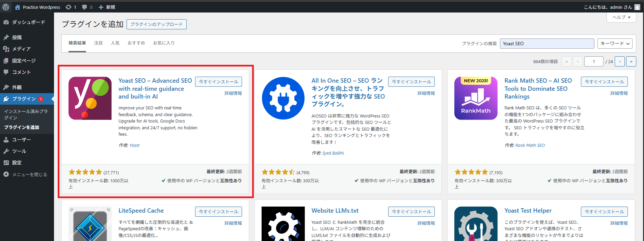This screenshot has height=241, width=644.
Task: Open author link Rank Math SEO
Action: click(530, 145)
